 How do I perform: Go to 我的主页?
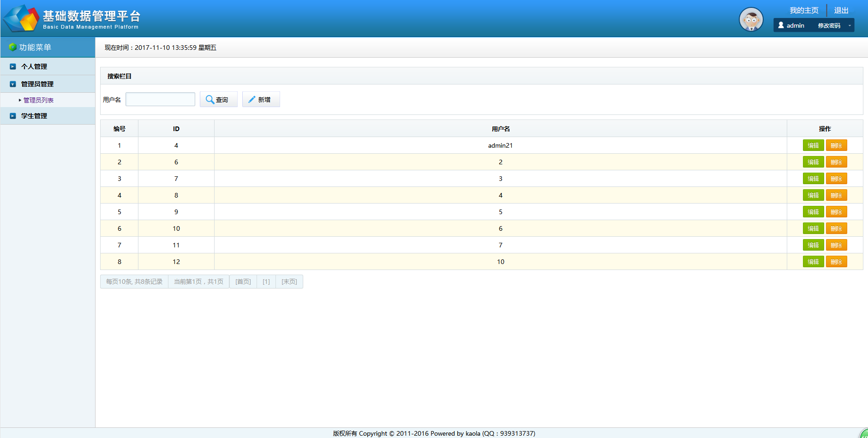(804, 11)
